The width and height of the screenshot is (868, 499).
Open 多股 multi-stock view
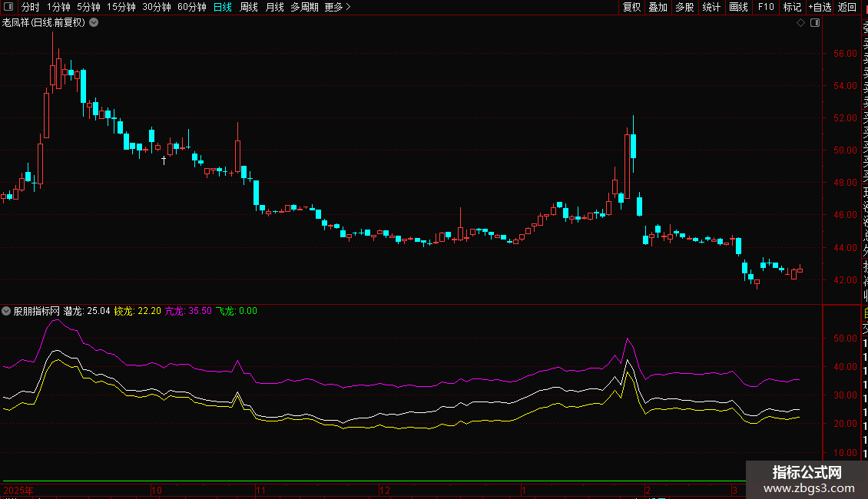[x=684, y=7]
